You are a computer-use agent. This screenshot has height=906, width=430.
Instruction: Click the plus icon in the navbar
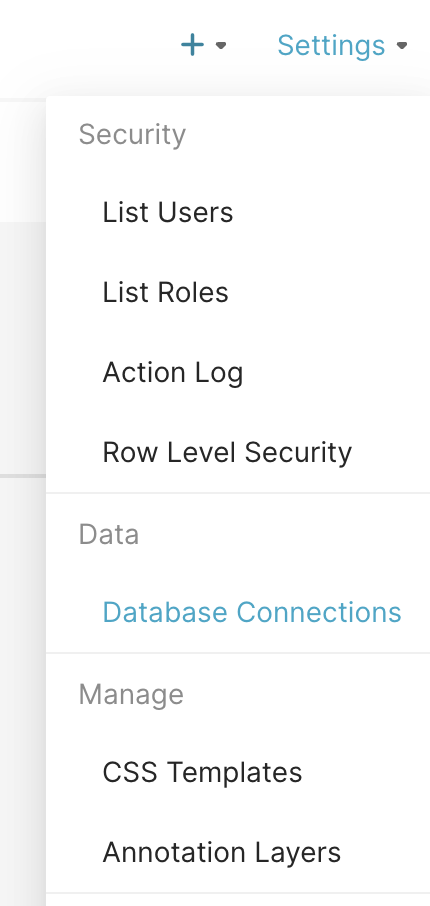click(x=192, y=44)
